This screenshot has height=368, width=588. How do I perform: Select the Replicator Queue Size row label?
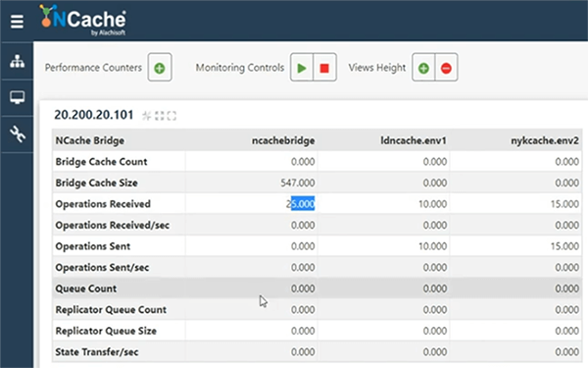point(106,331)
